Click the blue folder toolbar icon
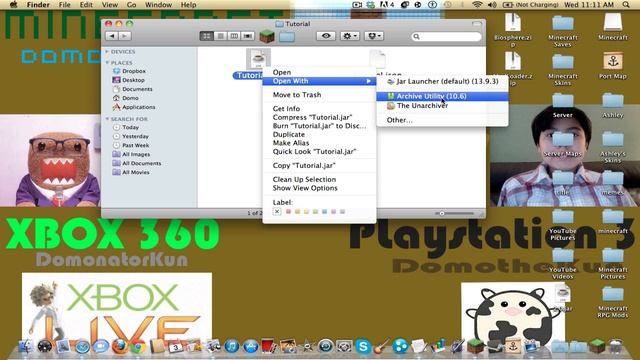 (x=287, y=37)
